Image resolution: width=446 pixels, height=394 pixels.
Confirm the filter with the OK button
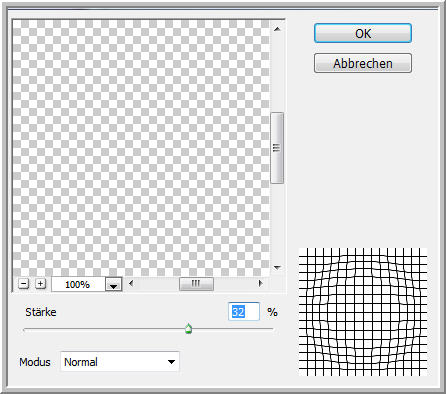363,33
